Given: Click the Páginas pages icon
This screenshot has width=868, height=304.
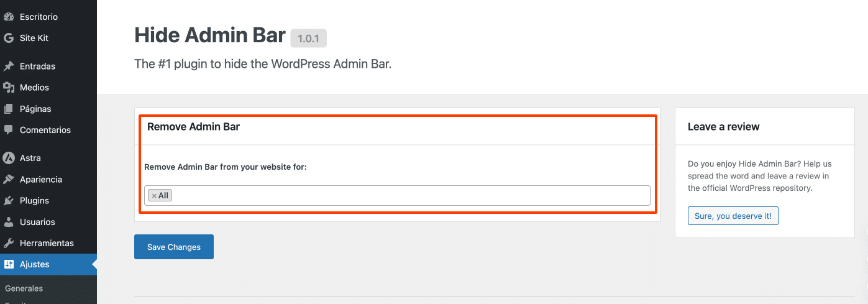Looking at the screenshot, I should click(9, 109).
